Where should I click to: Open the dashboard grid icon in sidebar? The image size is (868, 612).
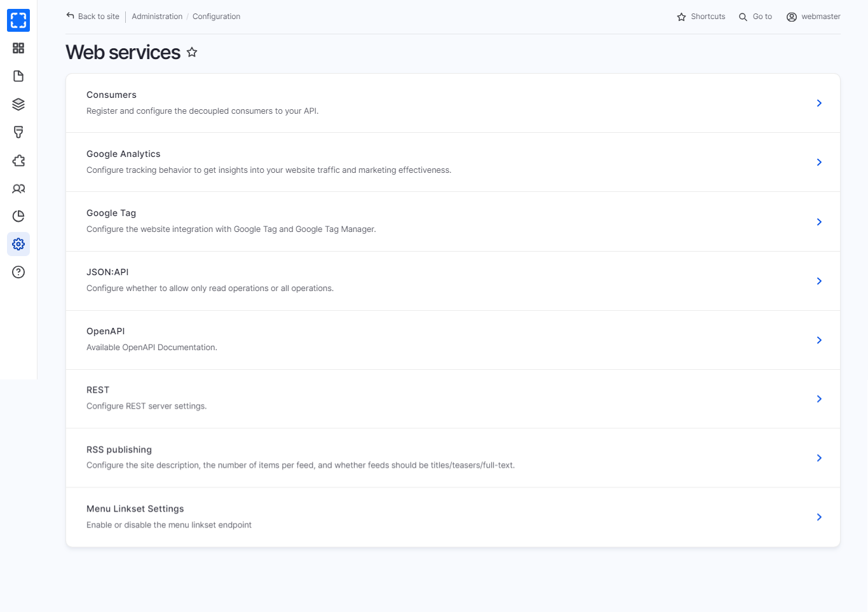18,48
